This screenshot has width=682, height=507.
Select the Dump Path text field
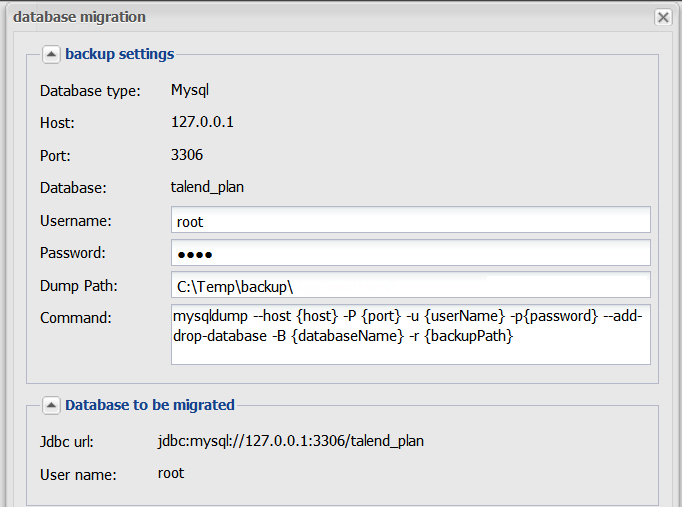point(410,285)
